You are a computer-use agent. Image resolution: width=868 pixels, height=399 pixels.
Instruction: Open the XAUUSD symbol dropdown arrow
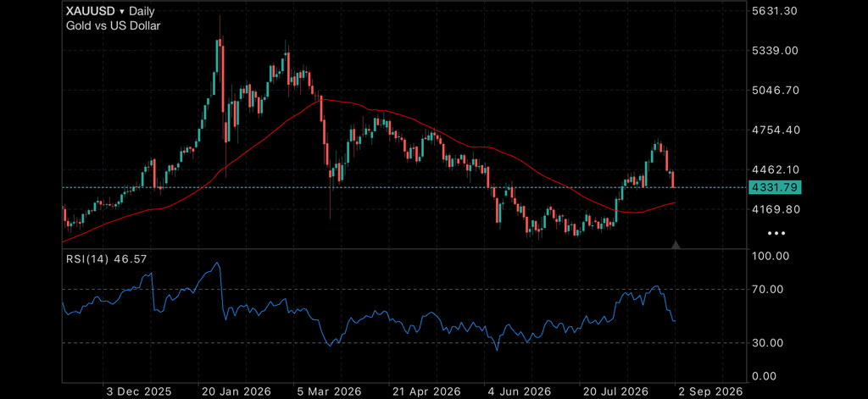tap(122, 12)
